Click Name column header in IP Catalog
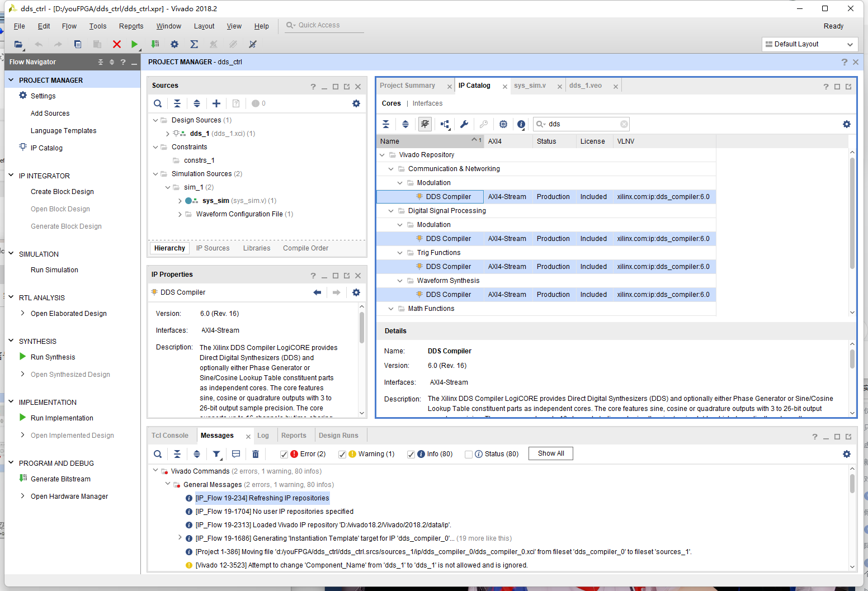Image resolution: width=868 pixels, height=591 pixels. (x=430, y=141)
